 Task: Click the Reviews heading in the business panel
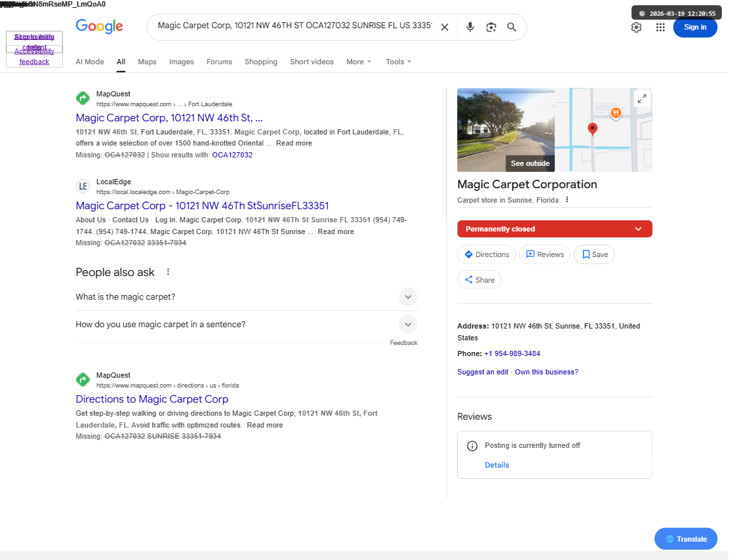coord(474,416)
